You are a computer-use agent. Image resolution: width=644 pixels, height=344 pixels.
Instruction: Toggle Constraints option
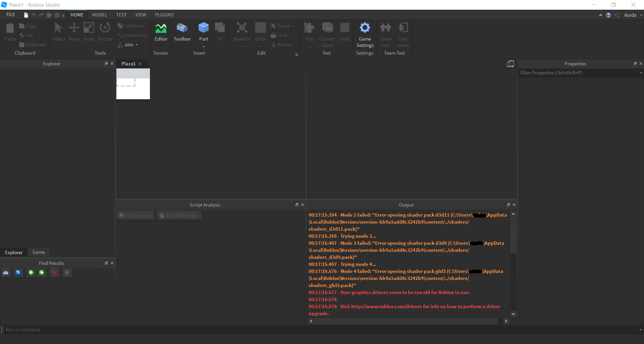pos(133,35)
